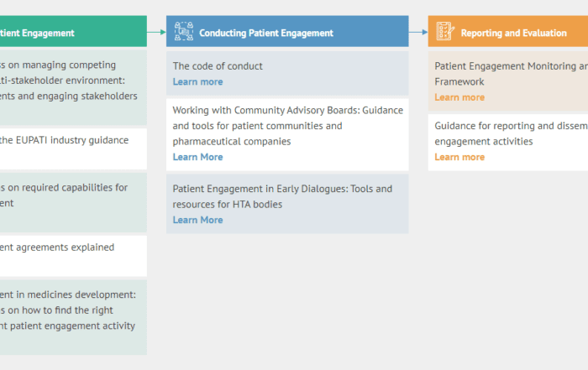
Task: Click arrow pointing to Reporting and Evaluation
Action: 418,32
